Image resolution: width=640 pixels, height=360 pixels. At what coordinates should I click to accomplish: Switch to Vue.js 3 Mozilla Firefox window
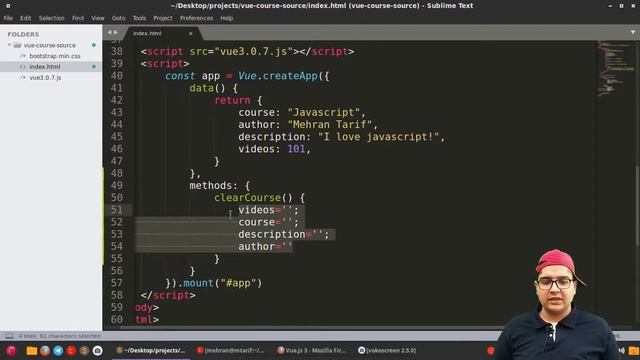pyautogui.click(x=311, y=350)
